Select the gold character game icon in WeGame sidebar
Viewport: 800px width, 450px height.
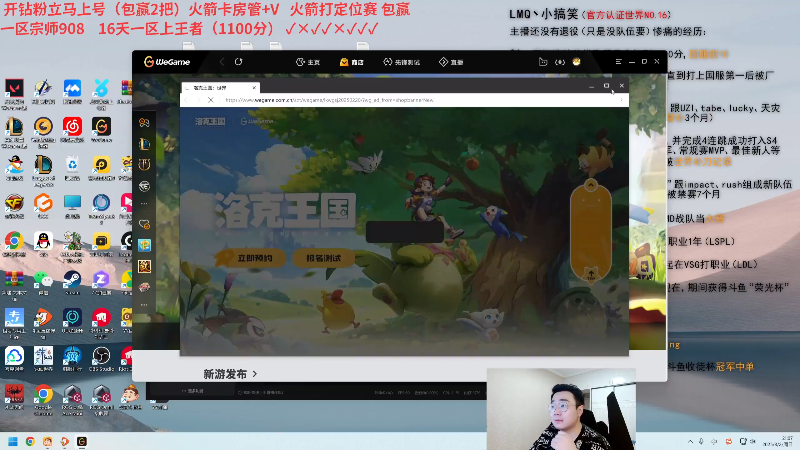point(144,266)
